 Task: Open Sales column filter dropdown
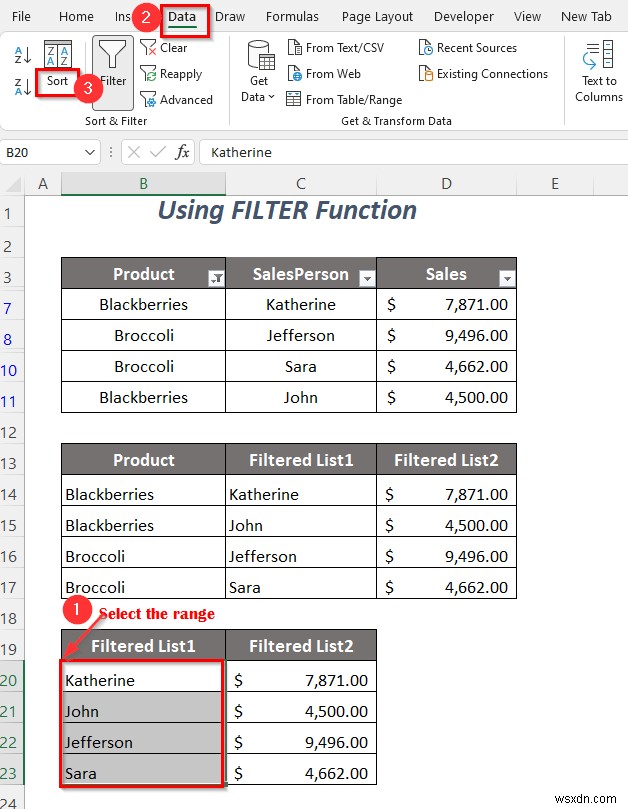click(x=507, y=279)
